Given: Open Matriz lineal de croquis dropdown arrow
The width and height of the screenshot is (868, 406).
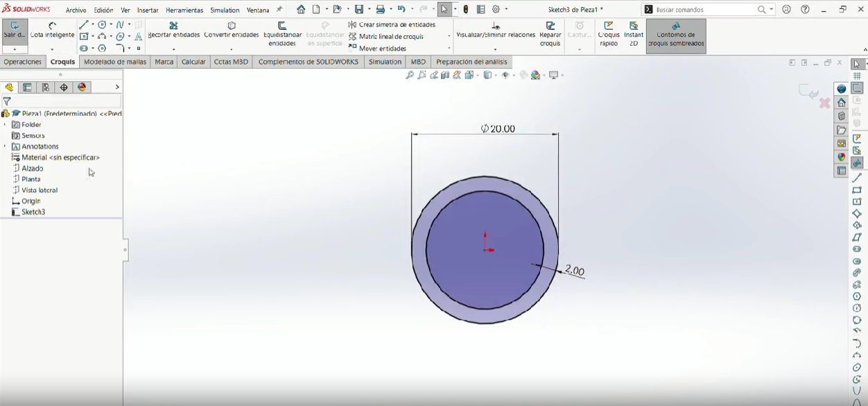Looking at the screenshot, I should point(449,37).
